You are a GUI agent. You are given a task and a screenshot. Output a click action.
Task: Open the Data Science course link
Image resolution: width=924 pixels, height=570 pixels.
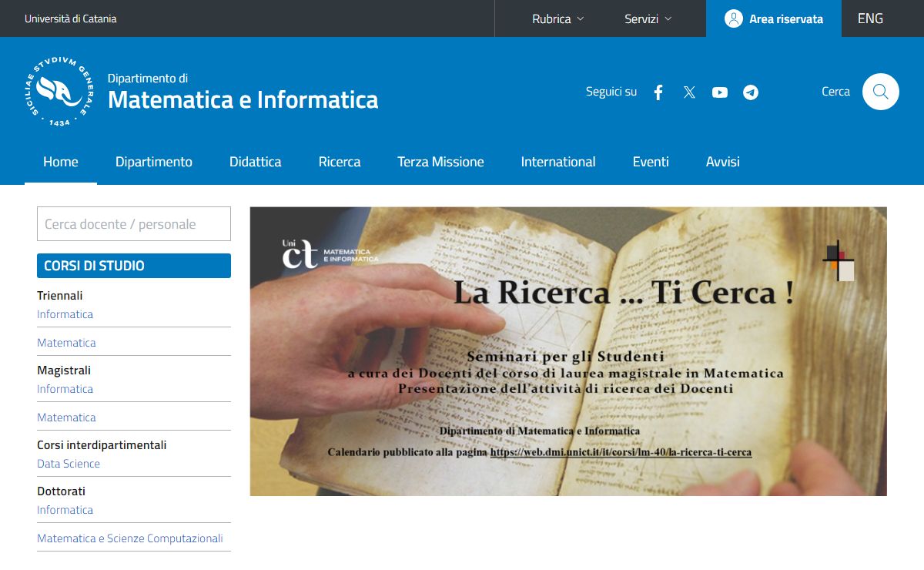pos(69,464)
